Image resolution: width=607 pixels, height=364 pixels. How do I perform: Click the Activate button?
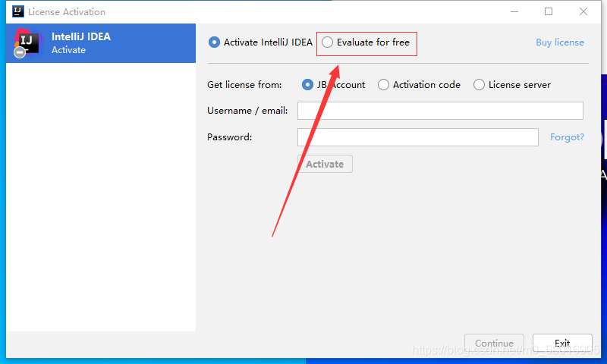pyautogui.click(x=325, y=164)
